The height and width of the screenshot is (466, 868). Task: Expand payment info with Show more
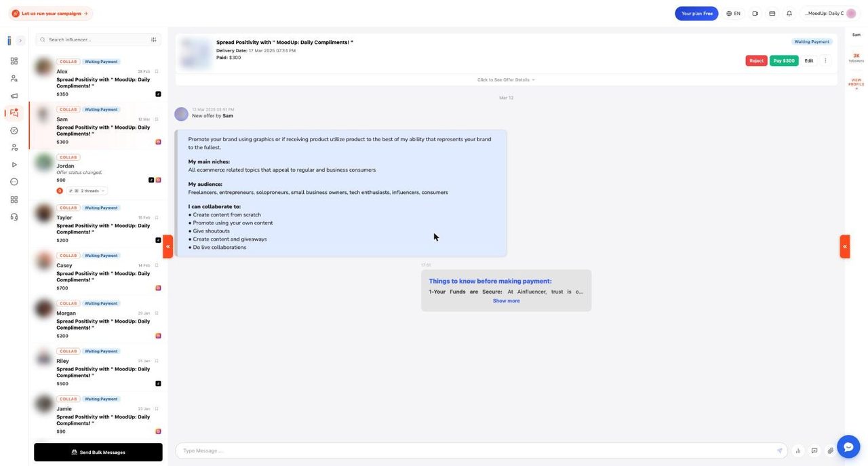(507, 301)
